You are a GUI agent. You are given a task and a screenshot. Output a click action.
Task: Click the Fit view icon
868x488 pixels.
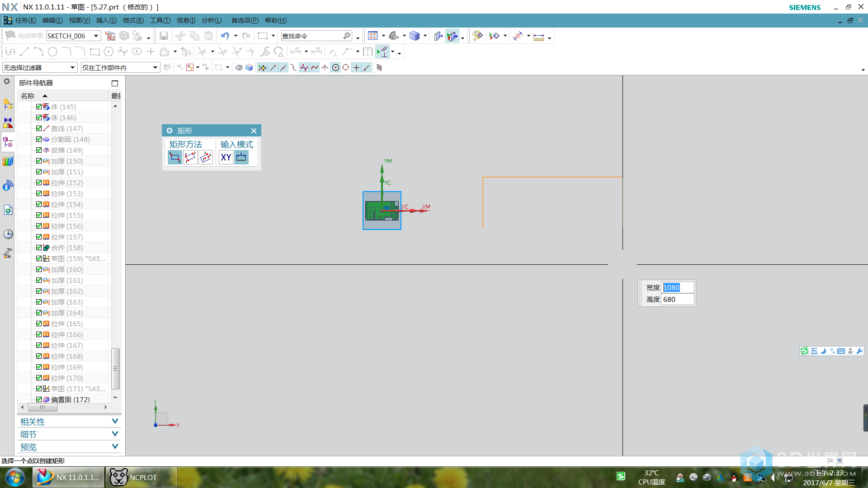[x=373, y=36]
